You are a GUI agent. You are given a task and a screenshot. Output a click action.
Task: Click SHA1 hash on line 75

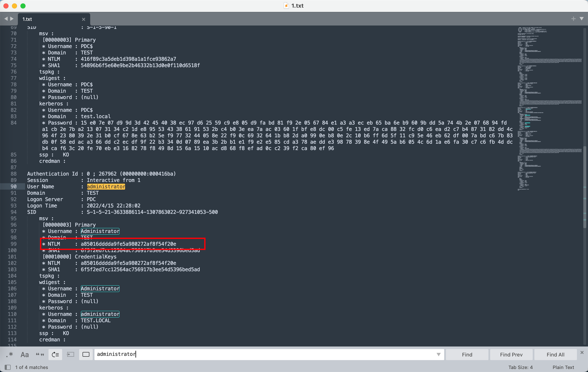[x=140, y=65]
